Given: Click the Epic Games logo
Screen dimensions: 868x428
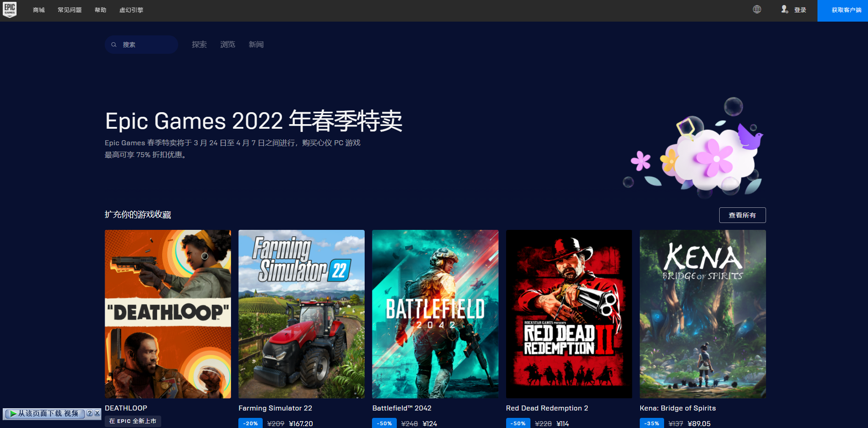Looking at the screenshot, I should coord(10,10).
